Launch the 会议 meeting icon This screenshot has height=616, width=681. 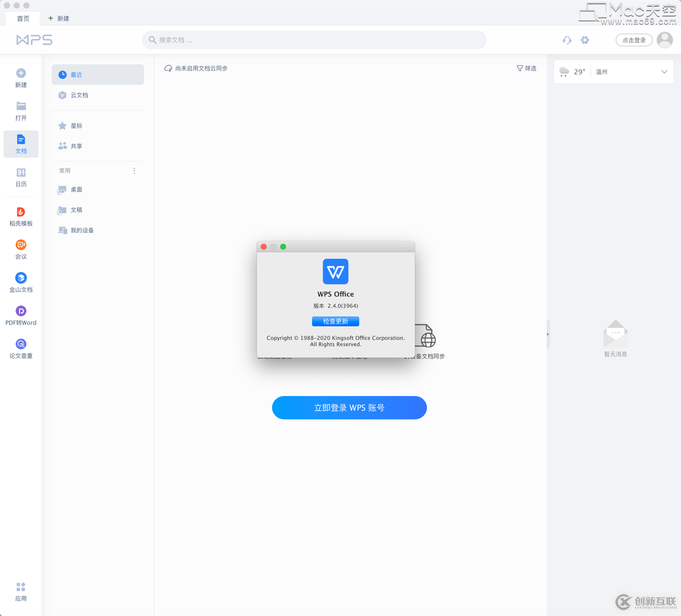coord(21,245)
